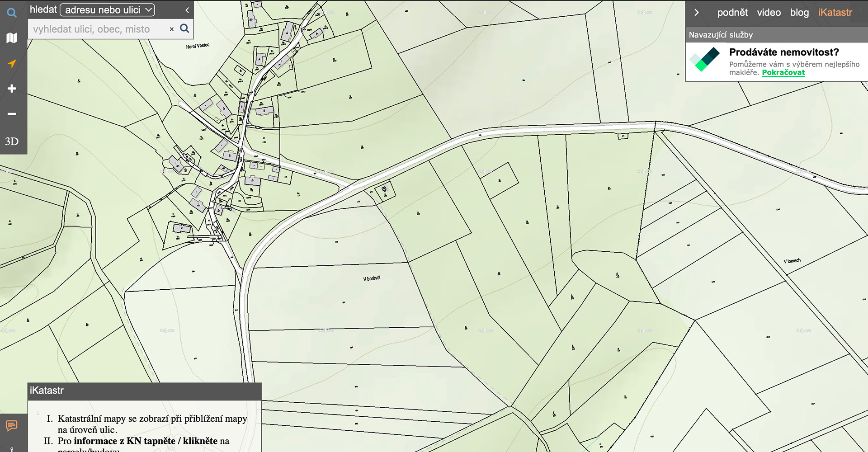Submit search using the blue magnifier button

tap(184, 28)
